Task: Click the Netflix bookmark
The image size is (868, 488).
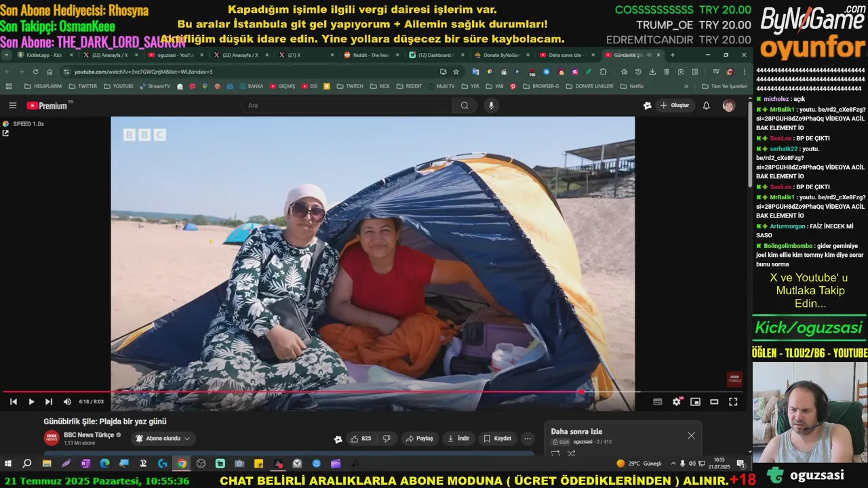Action: (x=631, y=87)
